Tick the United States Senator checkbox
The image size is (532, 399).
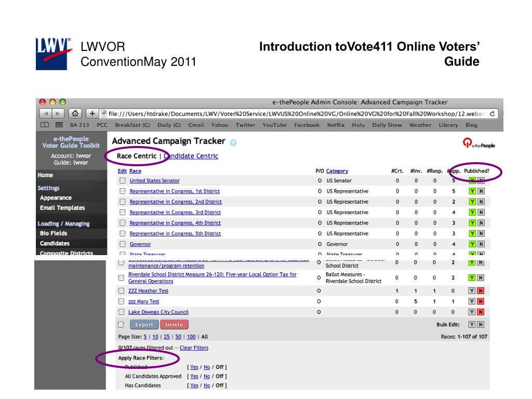pos(123,181)
